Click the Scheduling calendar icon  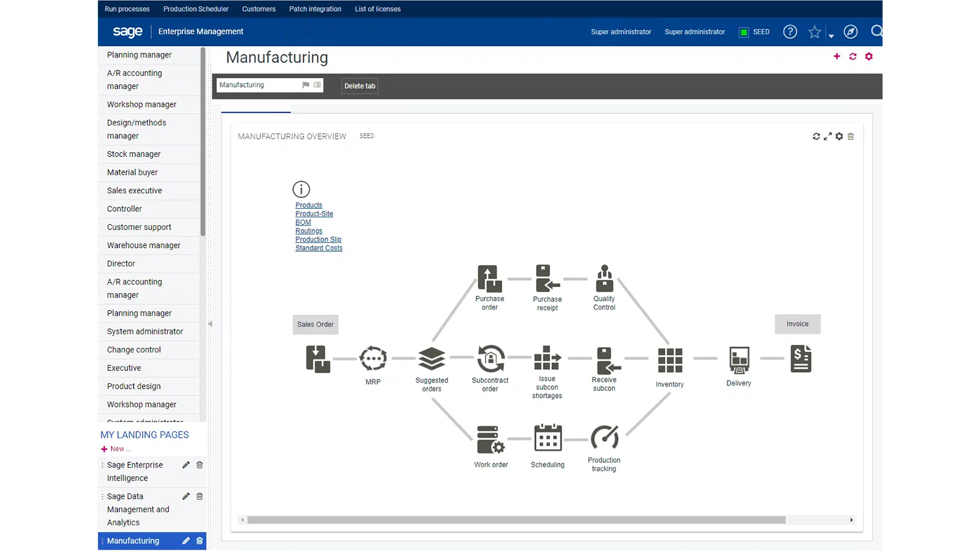[x=548, y=438]
